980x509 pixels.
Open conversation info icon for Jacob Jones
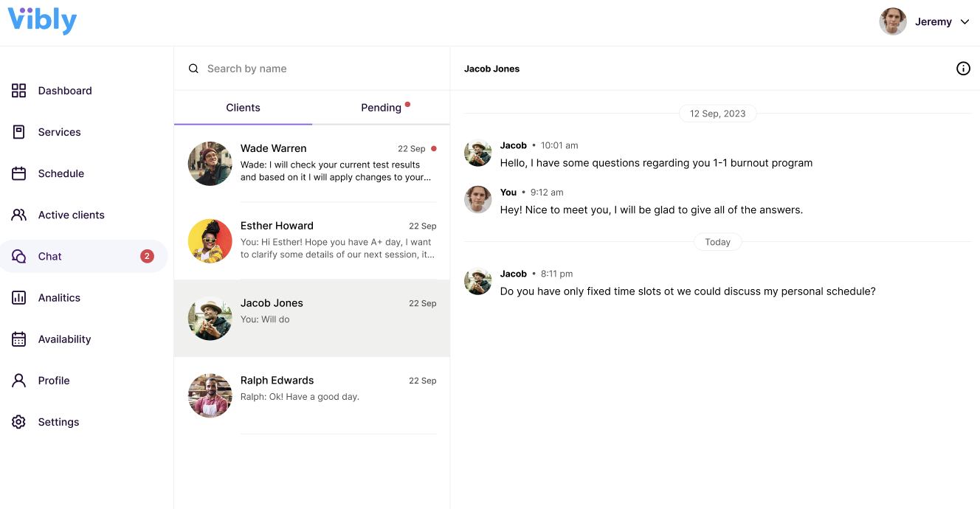(x=963, y=69)
